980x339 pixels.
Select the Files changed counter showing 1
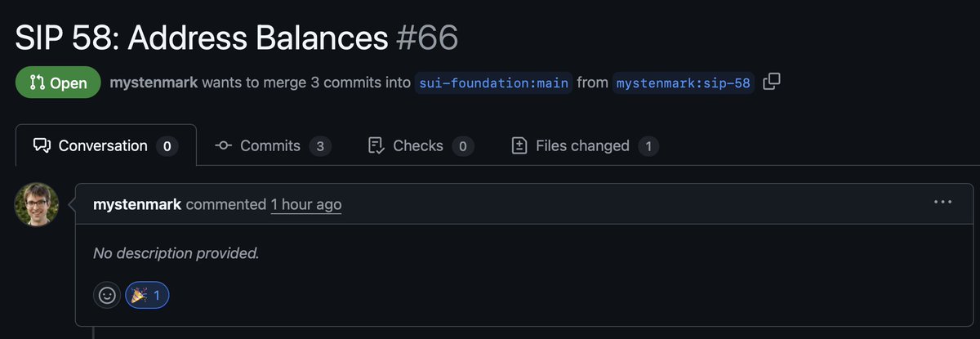point(648,146)
